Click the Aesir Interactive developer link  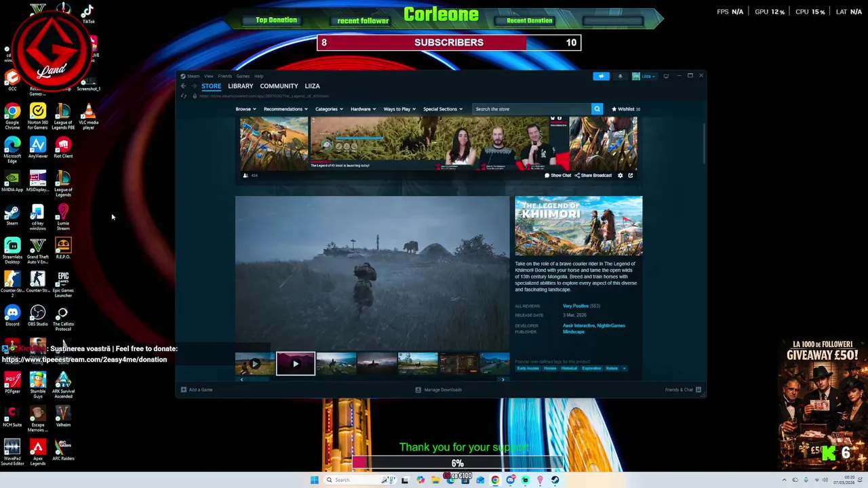(x=578, y=325)
